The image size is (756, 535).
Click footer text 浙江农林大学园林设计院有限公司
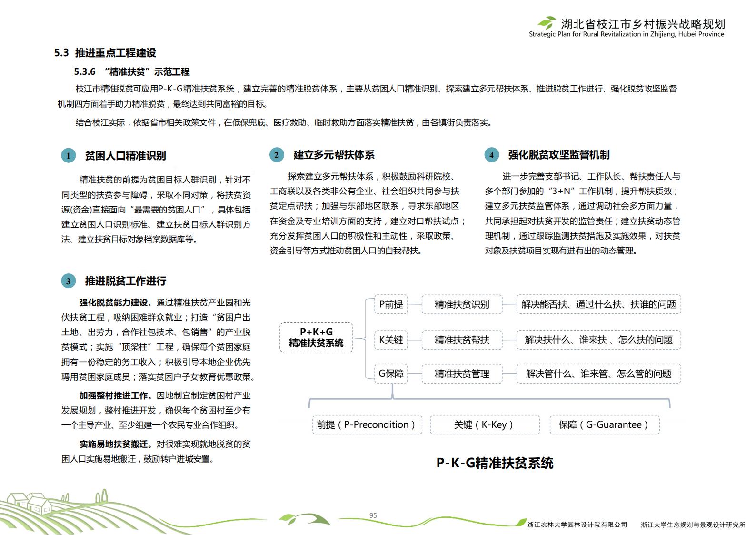pos(577,525)
